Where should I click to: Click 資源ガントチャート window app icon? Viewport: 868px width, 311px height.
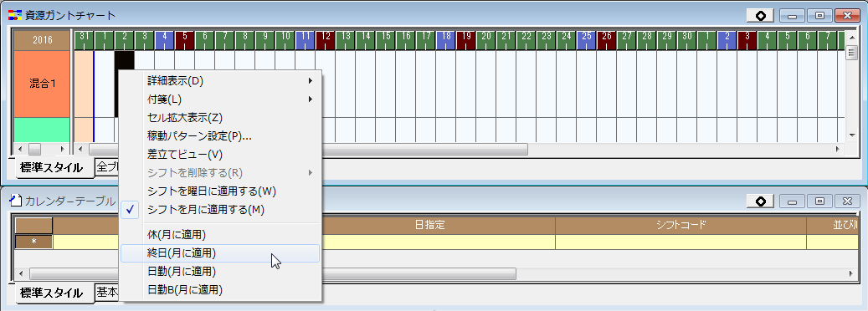(x=15, y=15)
